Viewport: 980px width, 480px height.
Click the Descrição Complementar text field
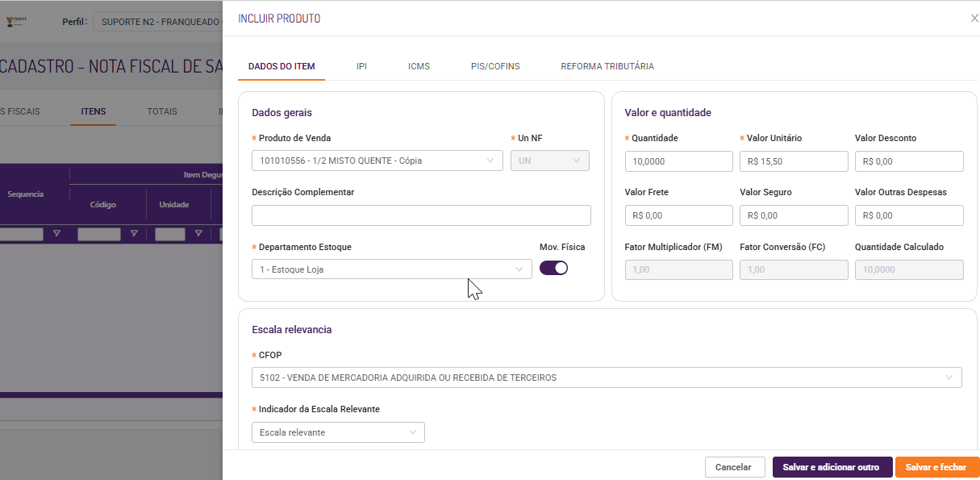421,215
